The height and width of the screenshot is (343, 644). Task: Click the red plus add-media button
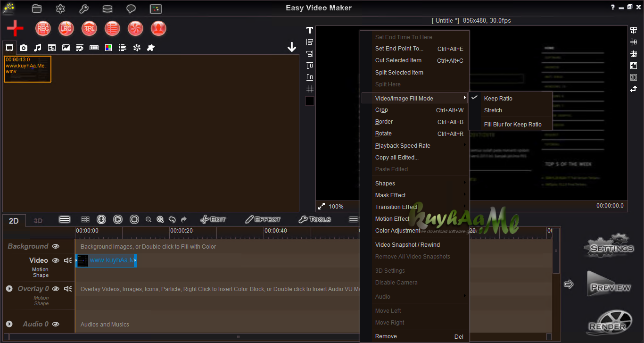pyautogui.click(x=15, y=29)
